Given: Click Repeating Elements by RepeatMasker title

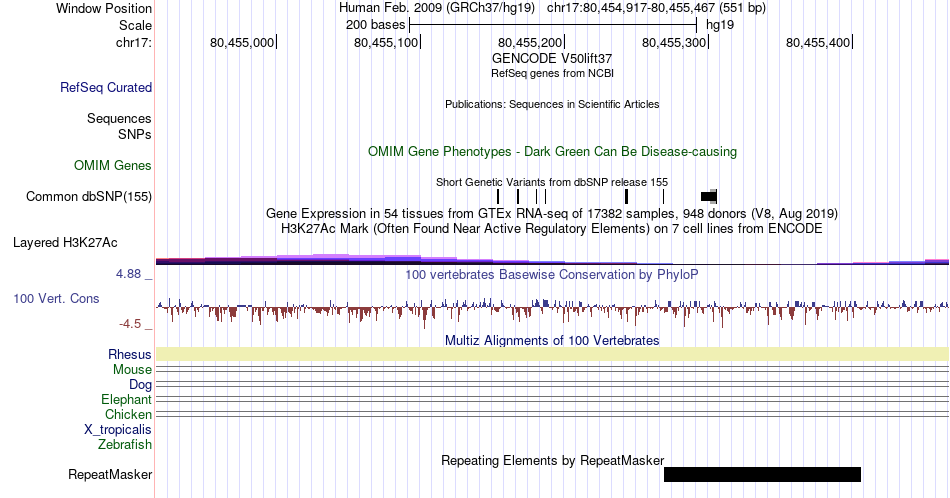Looking at the screenshot, I should (x=552, y=460).
